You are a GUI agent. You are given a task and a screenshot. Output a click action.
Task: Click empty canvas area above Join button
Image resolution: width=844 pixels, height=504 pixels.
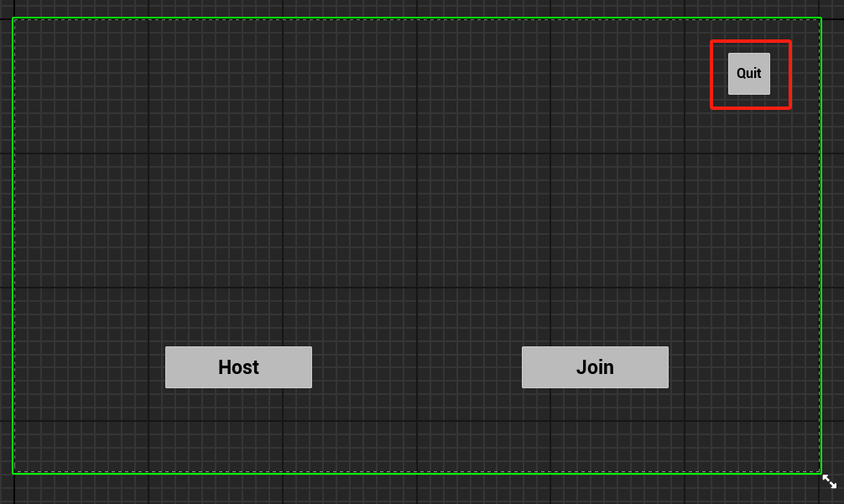[x=595, y=277]
